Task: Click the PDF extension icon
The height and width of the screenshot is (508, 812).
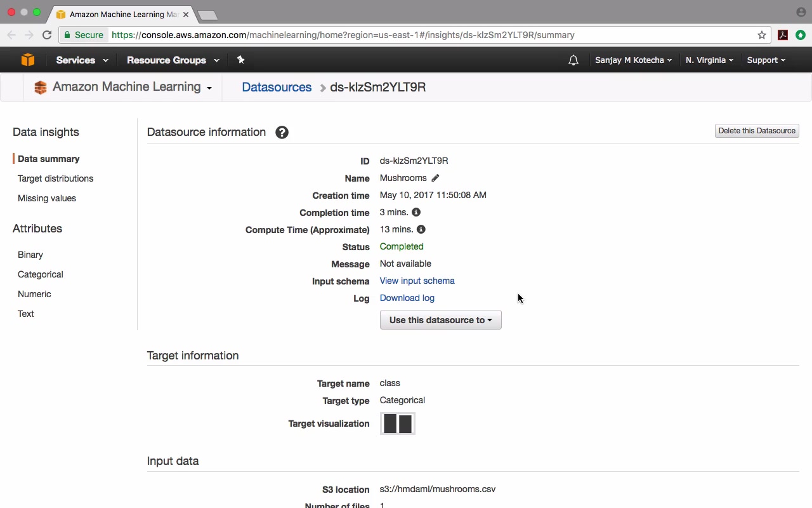Action: [x=783, y=35]
